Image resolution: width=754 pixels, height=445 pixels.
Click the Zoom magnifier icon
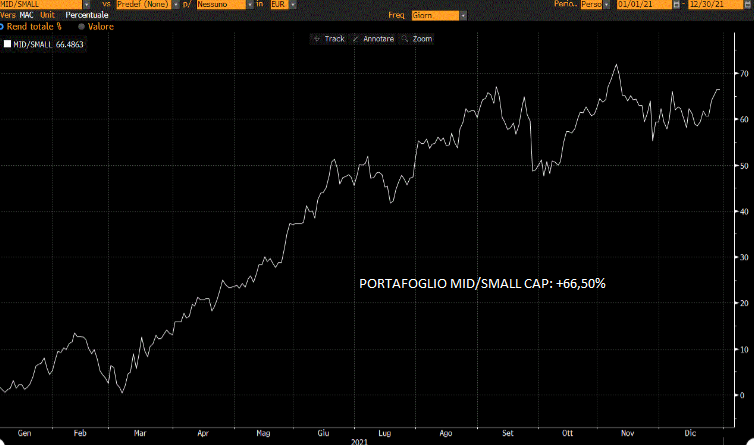(405, 39)
